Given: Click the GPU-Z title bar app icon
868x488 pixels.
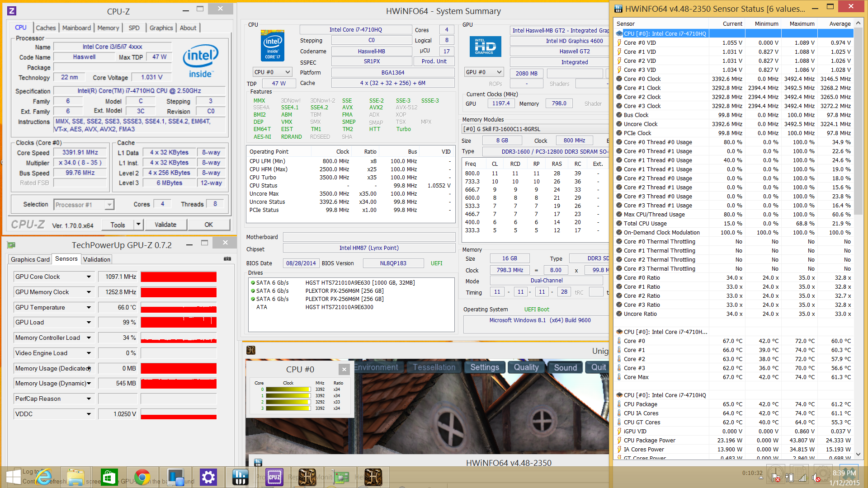Looking at the screenshot, I should coord(11,245).
